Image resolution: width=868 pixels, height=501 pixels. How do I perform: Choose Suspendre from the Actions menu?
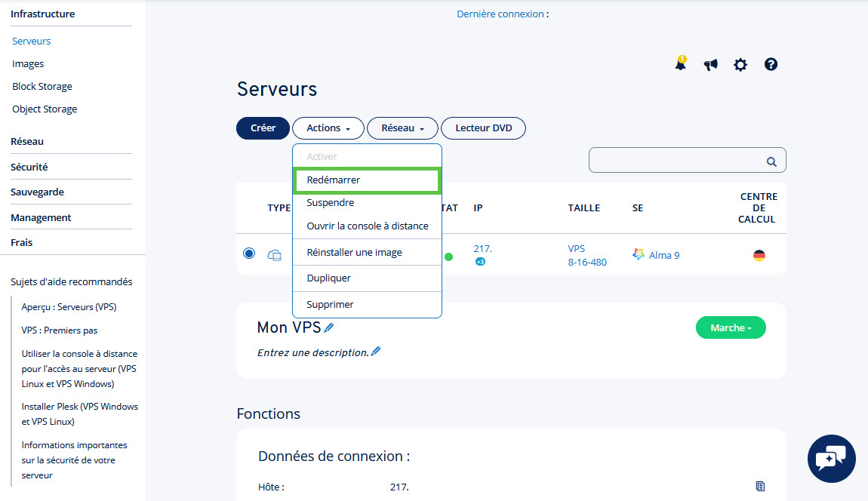(367, 203)
